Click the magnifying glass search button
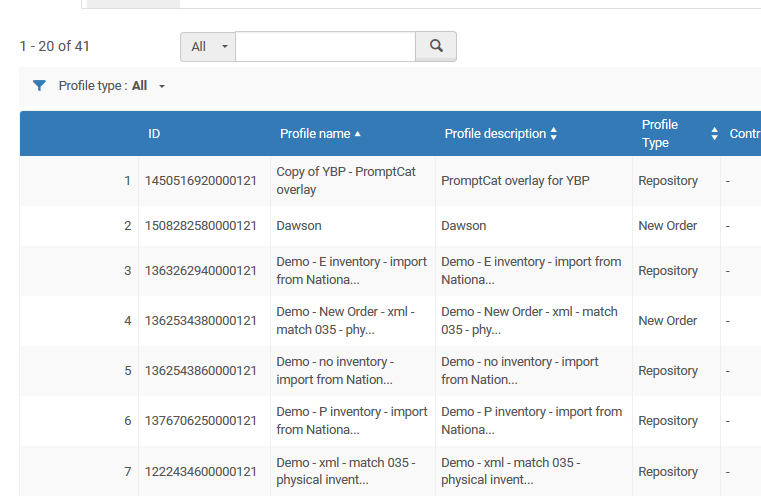761x496 pixels. [436, 46]
